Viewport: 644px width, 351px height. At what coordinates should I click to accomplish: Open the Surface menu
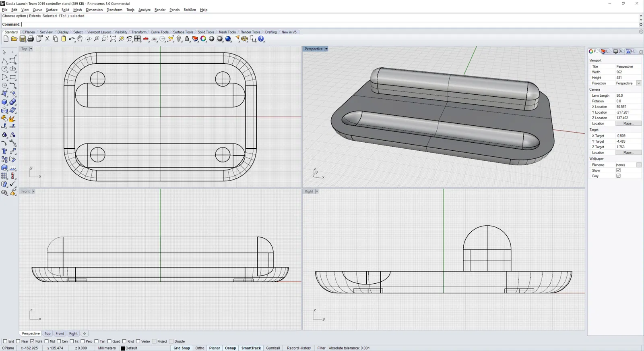(52, 10)
